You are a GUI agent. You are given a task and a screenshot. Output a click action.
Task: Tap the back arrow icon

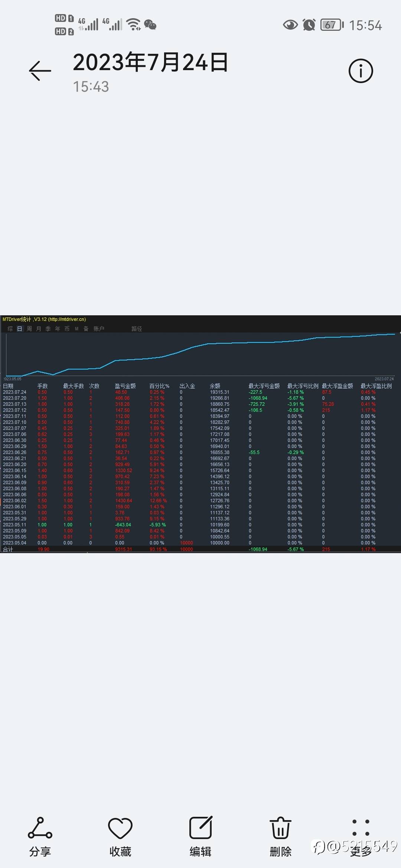[x=40, y=70]
